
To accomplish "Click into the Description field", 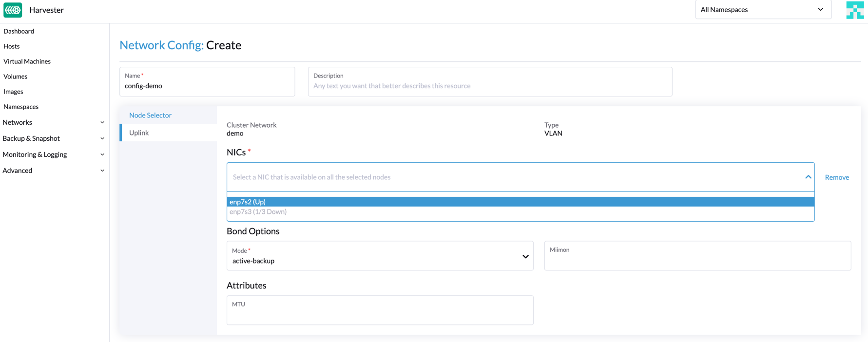I will (490, 86).
